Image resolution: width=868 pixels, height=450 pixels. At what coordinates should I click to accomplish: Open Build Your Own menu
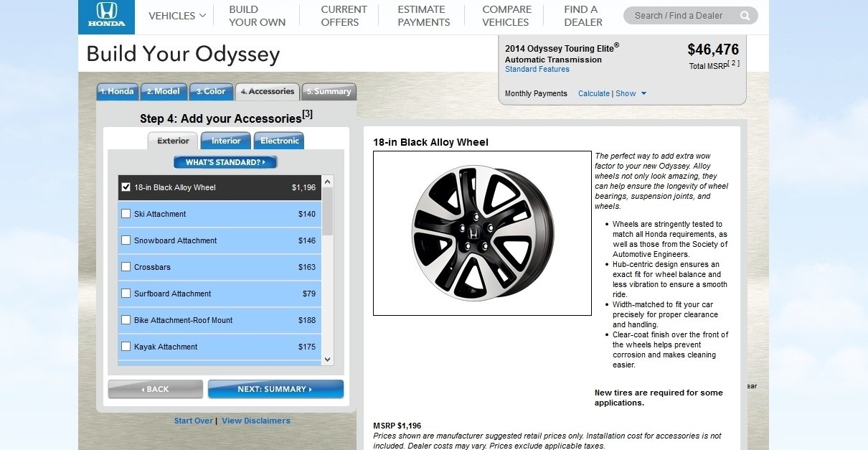(x=257, y=16)
